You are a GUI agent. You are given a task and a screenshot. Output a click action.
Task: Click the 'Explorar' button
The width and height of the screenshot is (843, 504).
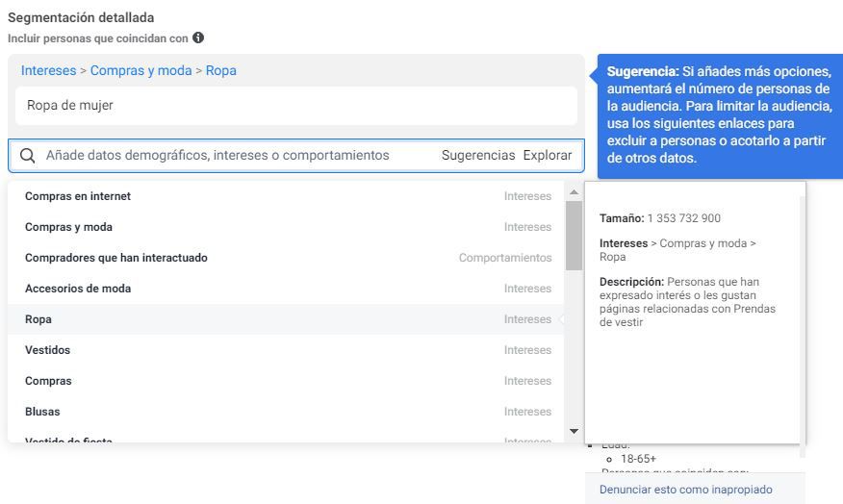pos(548,155)
